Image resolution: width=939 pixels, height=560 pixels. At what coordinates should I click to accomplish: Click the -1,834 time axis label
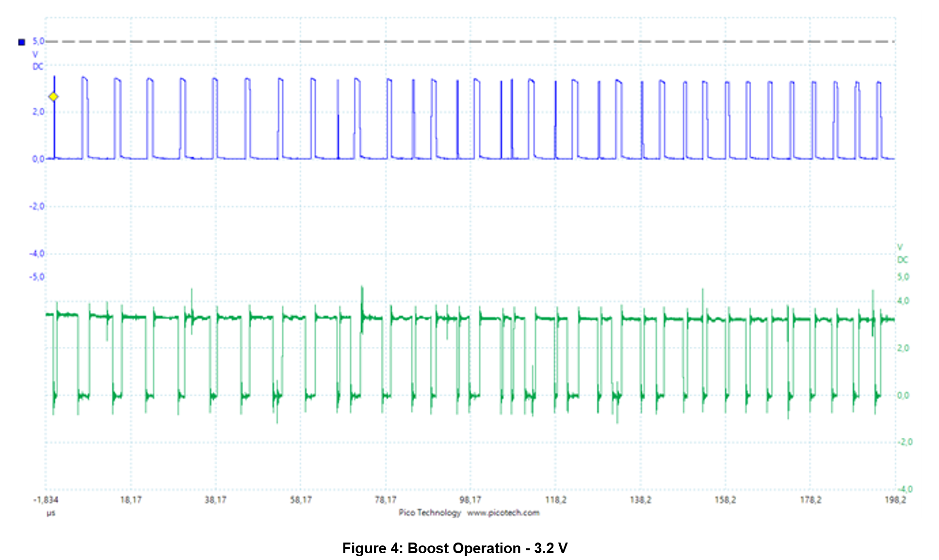[x=46, y=500]
